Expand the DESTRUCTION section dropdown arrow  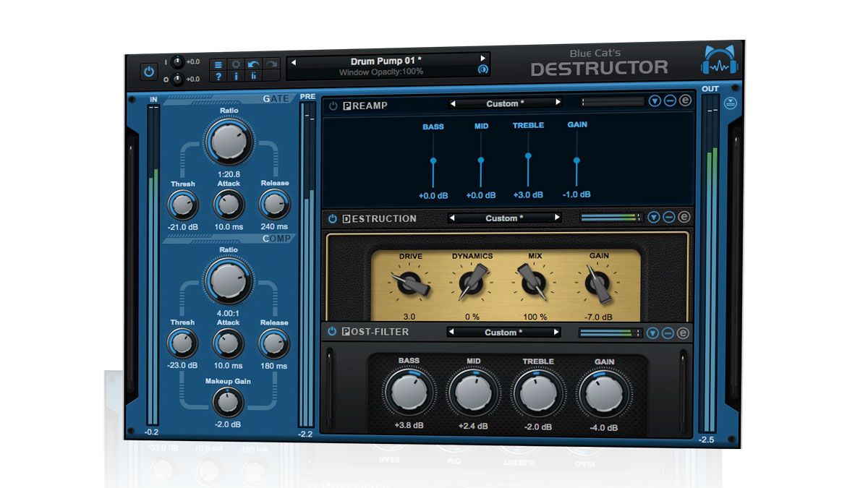click(654, 218)
